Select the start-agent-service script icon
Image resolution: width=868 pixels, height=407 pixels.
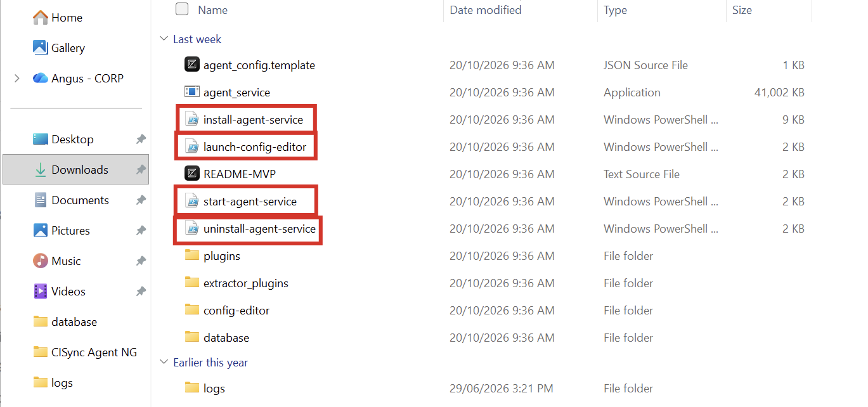pos(192,201)
